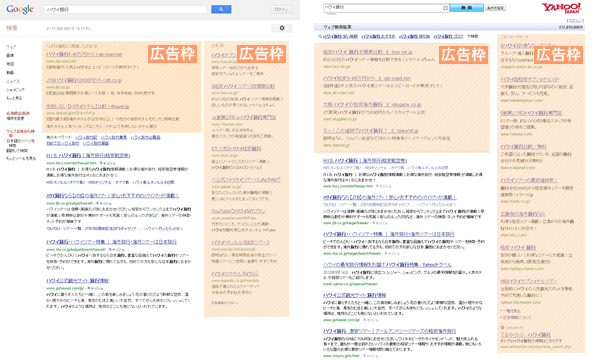Click the green www.tour.ne.jp URL in Yahoo ad
The image size is (600, 360).
click(337, 67)
